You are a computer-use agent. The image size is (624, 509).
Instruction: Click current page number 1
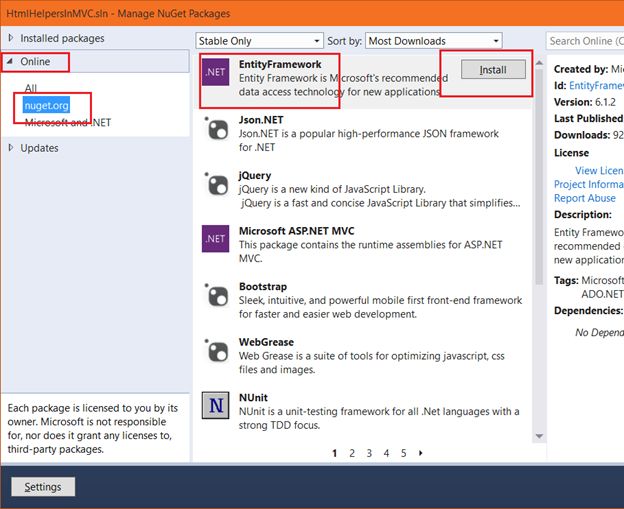click(335, 453)
